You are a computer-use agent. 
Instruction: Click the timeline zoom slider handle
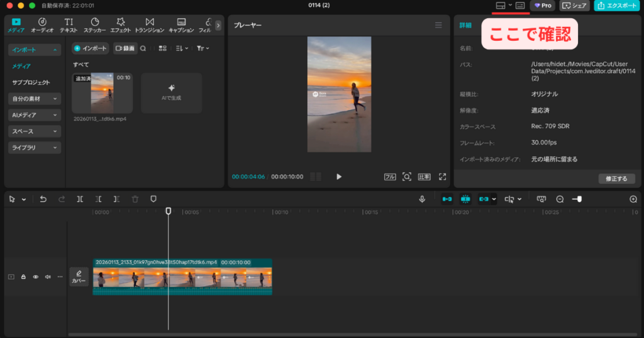(578, 199)
